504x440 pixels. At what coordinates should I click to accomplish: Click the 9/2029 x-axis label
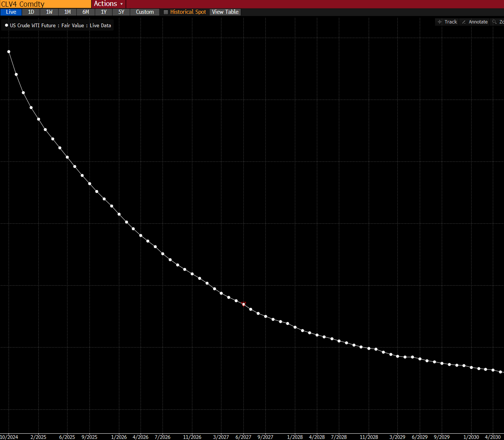(442, 437)
